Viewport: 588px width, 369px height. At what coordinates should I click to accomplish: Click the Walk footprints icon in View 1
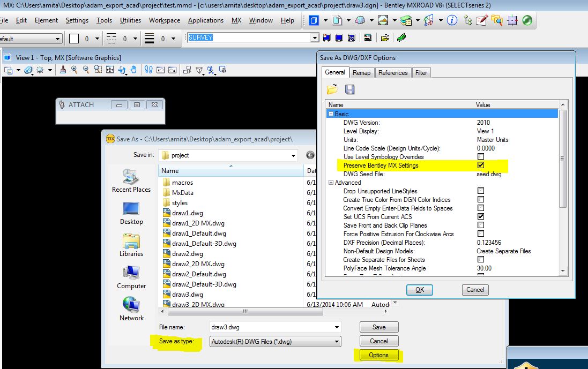(x=148, y=70)
